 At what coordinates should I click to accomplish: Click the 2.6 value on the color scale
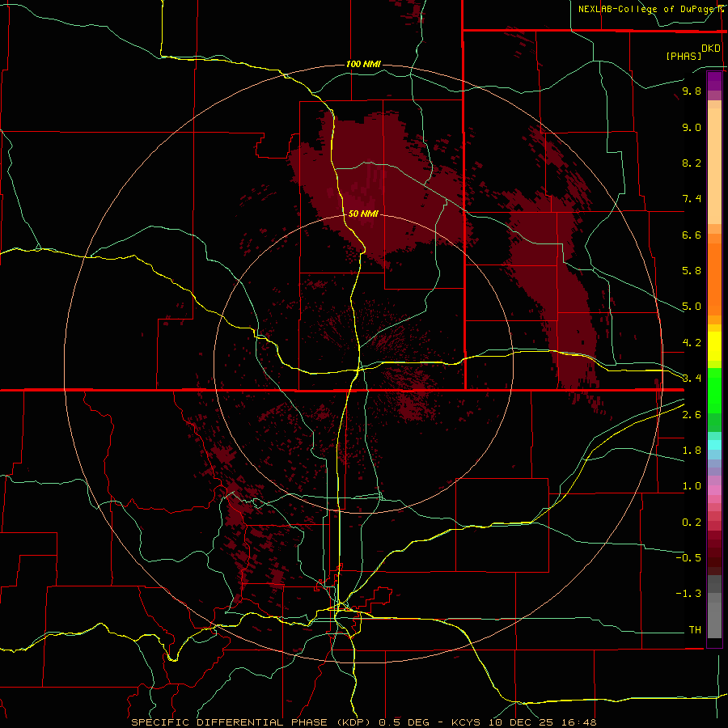pyautogui.click(x=692, y=415)
